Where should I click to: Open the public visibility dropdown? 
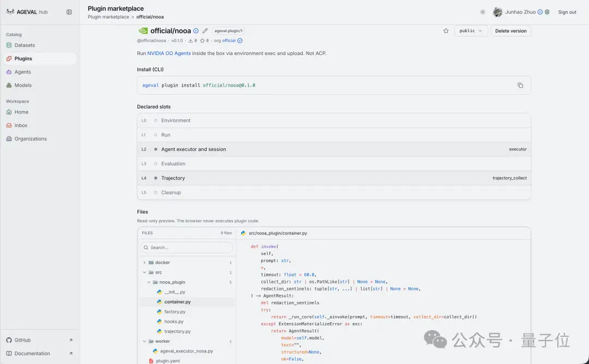pos(471,31)
